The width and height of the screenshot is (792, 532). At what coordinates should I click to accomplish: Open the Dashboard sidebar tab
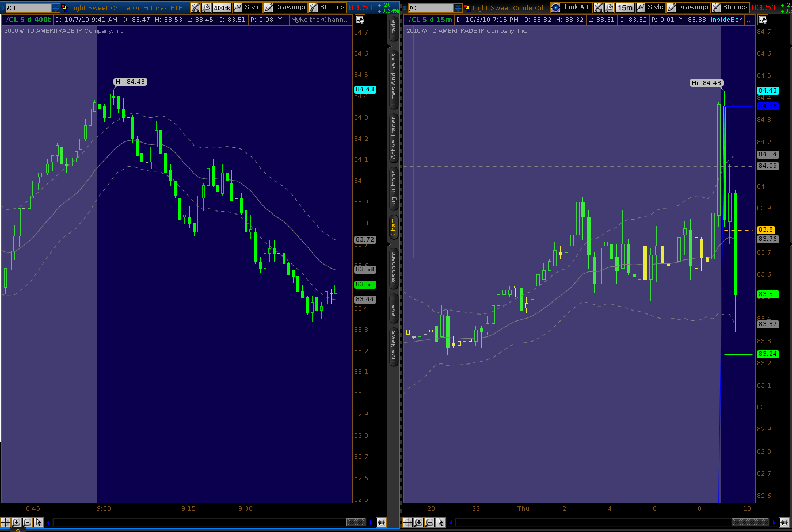click(394, 268)
